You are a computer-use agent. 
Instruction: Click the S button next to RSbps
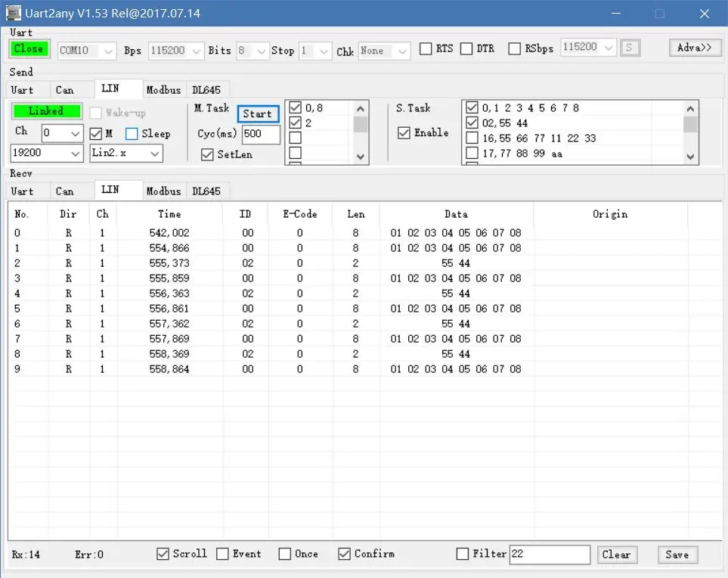pos(630,48)
